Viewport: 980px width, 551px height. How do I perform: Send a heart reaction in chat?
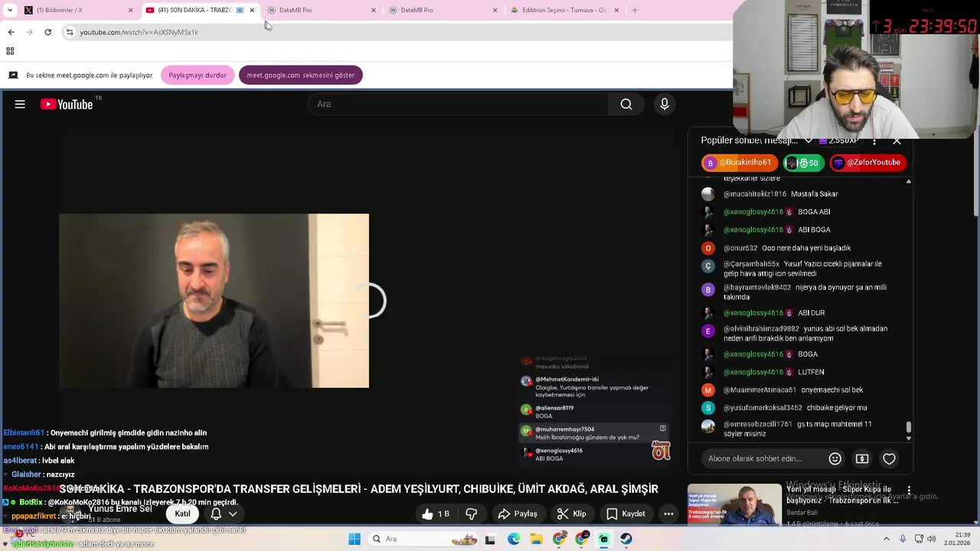[x=889, y=458]
